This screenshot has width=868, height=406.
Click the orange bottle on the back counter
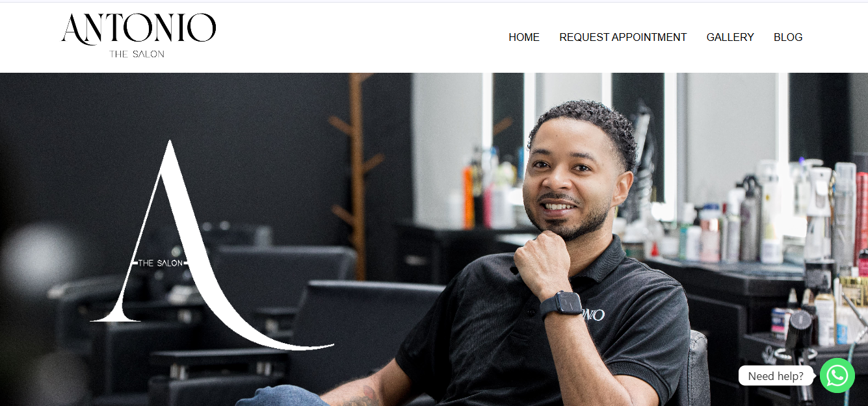(x=468, y=197)
